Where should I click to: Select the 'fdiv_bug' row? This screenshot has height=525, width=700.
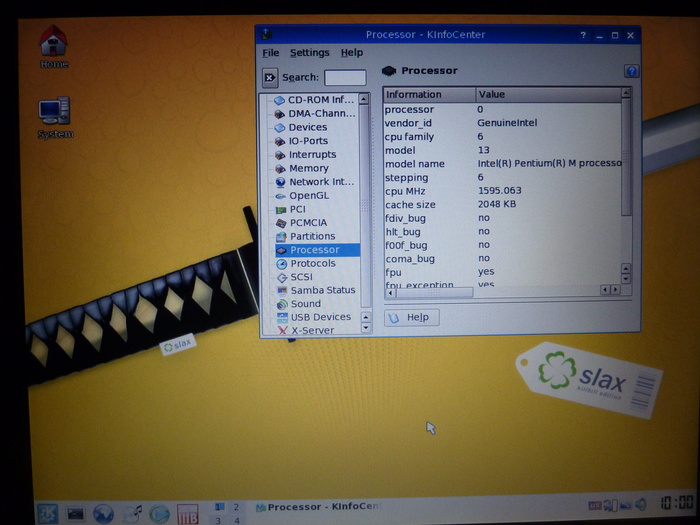coord(502,218)
